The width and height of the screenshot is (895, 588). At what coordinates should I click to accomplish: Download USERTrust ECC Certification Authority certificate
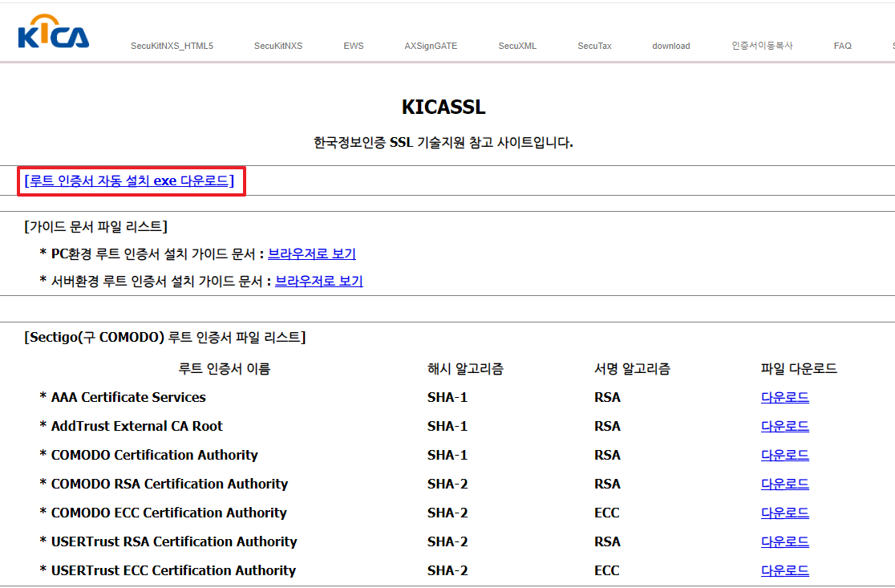(785, 571)
